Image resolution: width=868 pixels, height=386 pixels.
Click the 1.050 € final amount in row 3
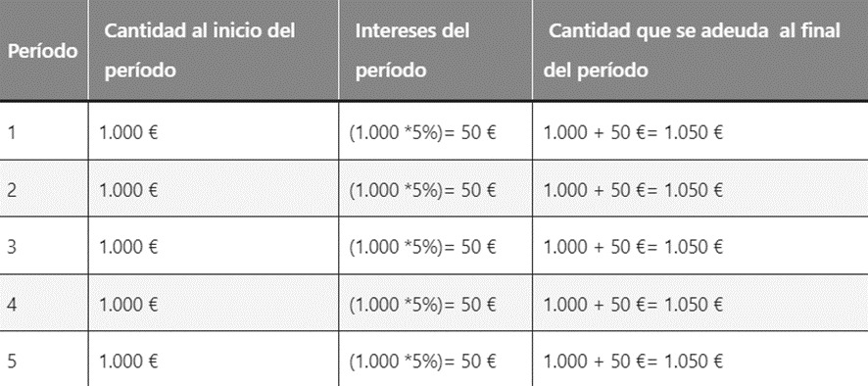pyautogui.click(x=693, y=247)
